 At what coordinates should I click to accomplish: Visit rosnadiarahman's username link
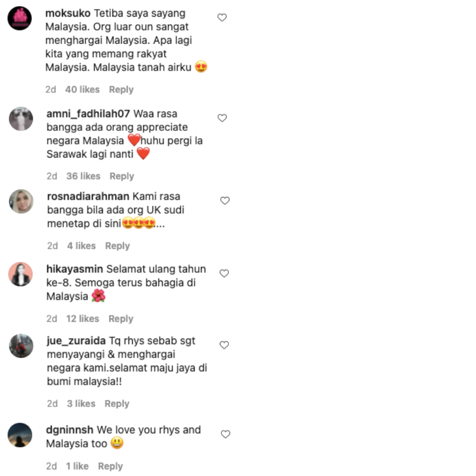(88, 197)
